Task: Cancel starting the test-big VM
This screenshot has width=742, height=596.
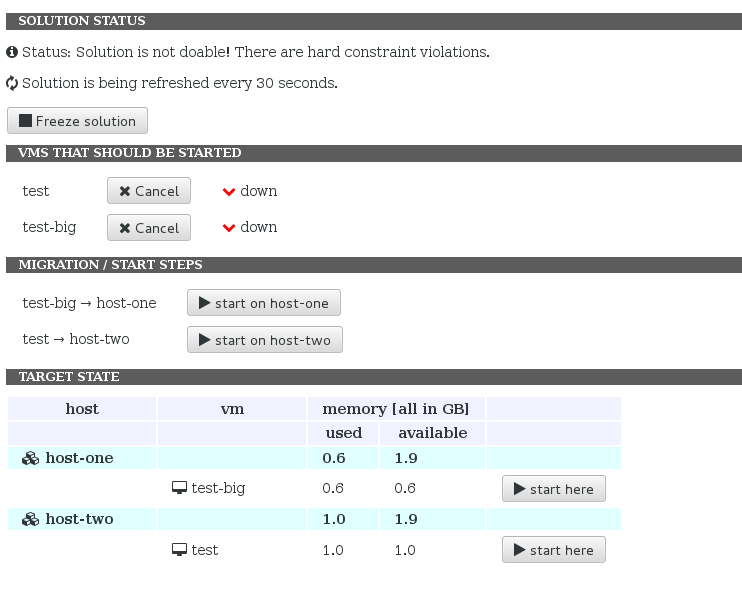Action: (x=148, y=228)
